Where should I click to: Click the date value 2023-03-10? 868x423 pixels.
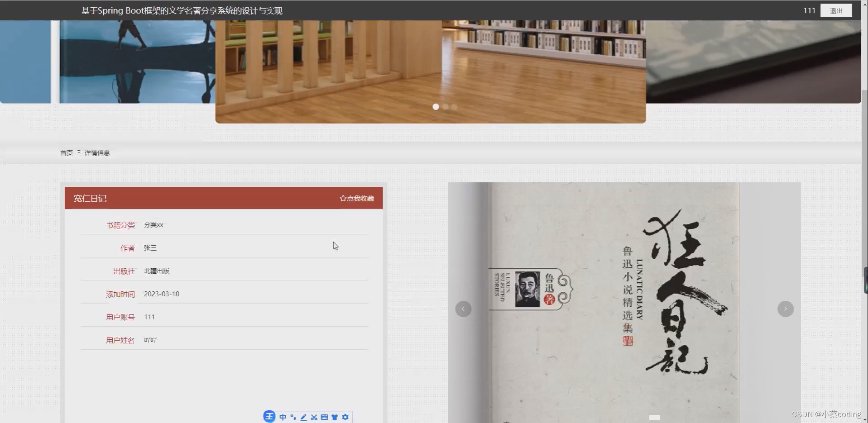click(x=162, y=294)
